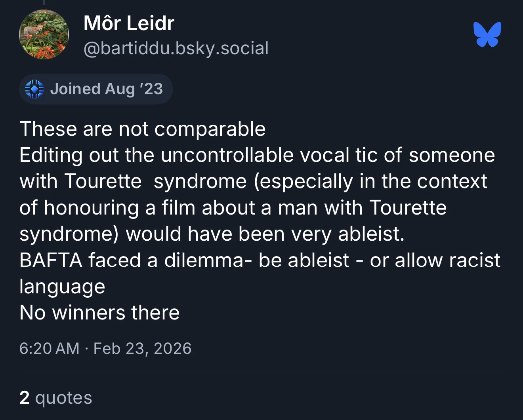Click the Bluesky butterfly logo
The image size is (523, 420).
tap(487, 34)
